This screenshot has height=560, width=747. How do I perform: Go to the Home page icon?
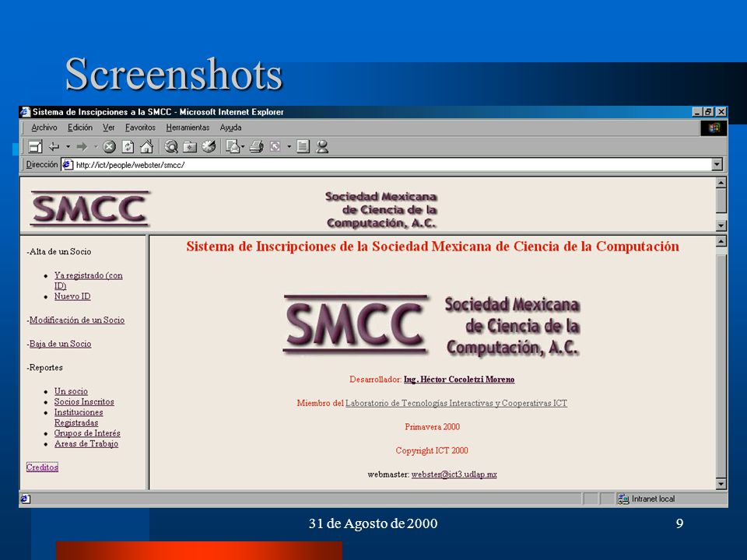(x=146, y=147)
